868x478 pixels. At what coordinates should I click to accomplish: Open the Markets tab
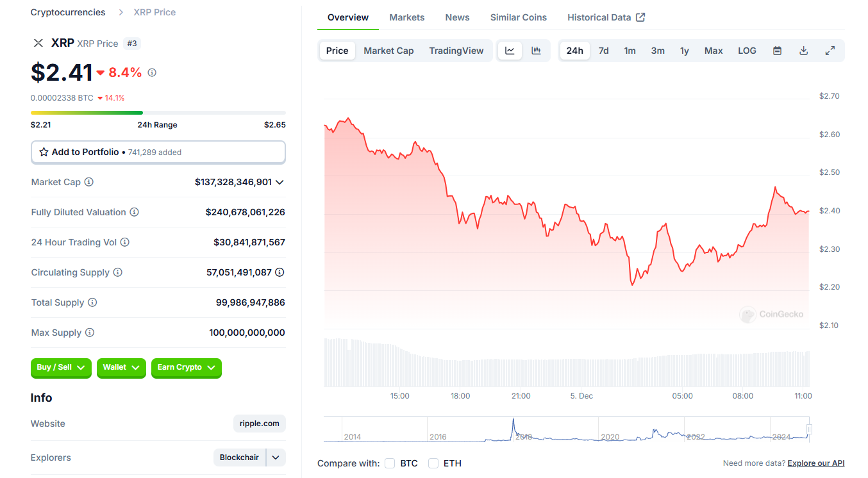pos(407,17)
